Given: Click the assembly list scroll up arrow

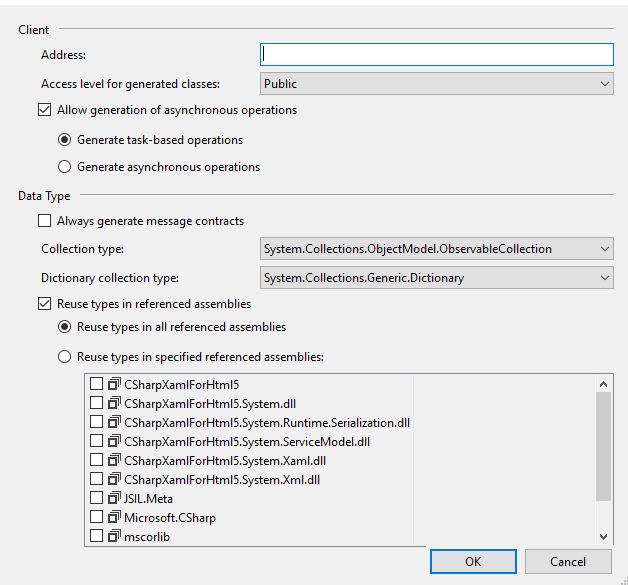Looking at the screenshot, I should click(x=604, y=384).
